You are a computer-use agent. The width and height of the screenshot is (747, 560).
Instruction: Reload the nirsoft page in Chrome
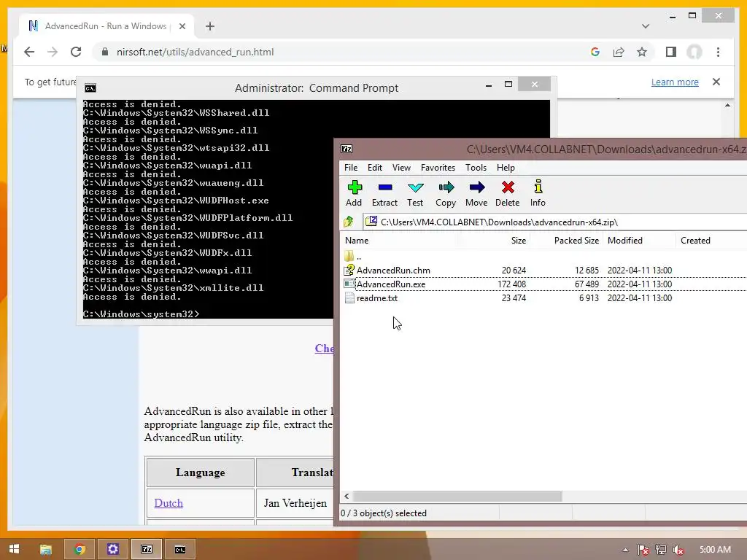point(76,52)
